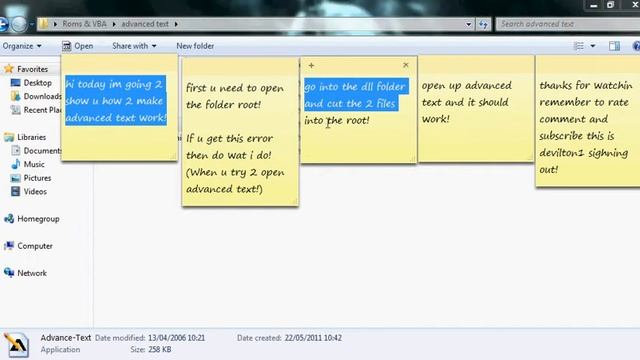Viewport: 640px width, 360px height.
Task: Click the Search advanced text field
Action: point(567,24)
